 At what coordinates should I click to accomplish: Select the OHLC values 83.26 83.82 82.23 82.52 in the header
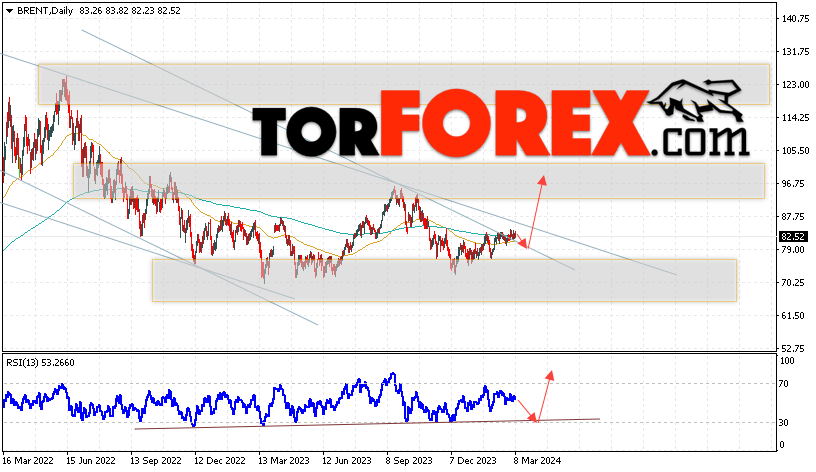click(130, 10)
